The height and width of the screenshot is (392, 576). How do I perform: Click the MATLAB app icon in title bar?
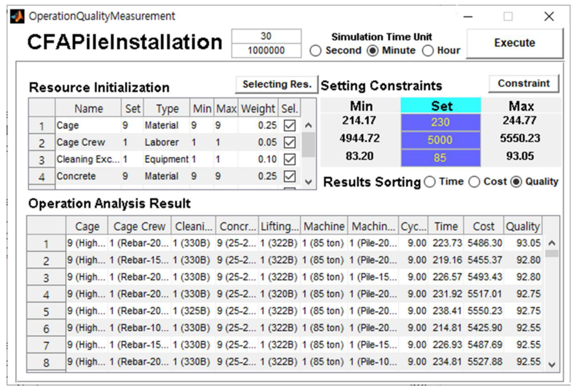tap(17, 16)
